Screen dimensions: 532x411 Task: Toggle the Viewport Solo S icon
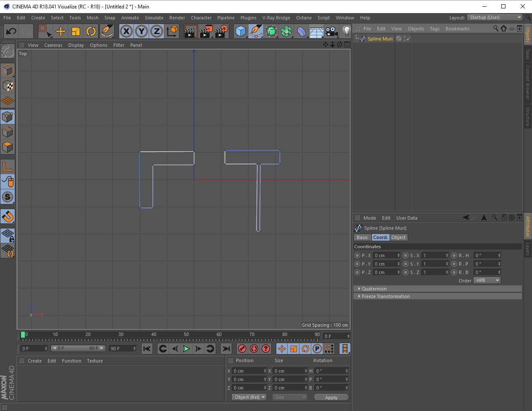8,197
